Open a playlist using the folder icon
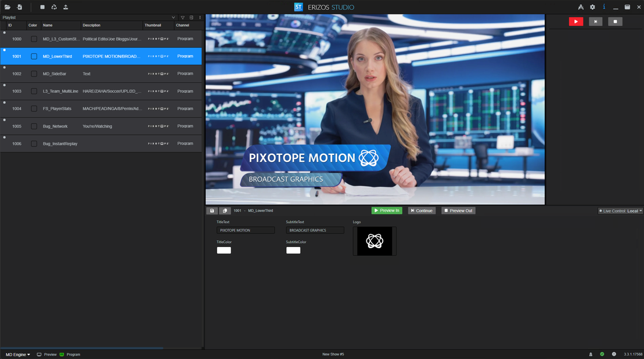The width and height of the screenshot is (644, 359). point(8,7)
